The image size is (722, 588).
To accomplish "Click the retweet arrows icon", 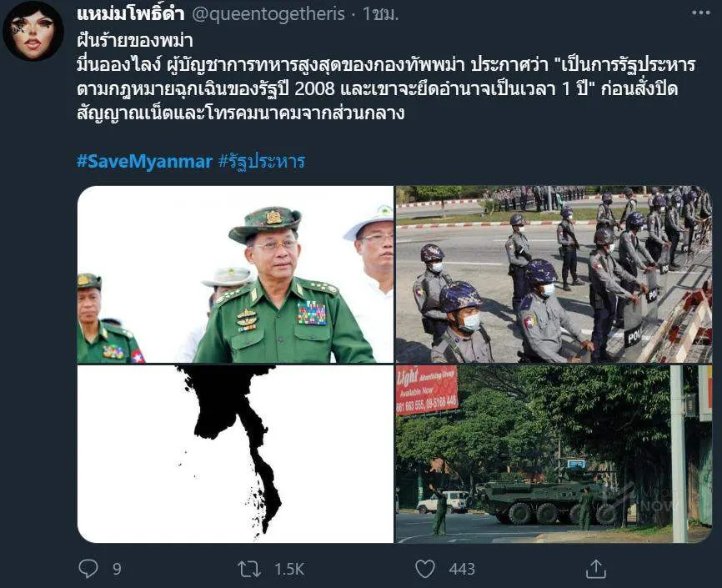I will coord(249,569).
